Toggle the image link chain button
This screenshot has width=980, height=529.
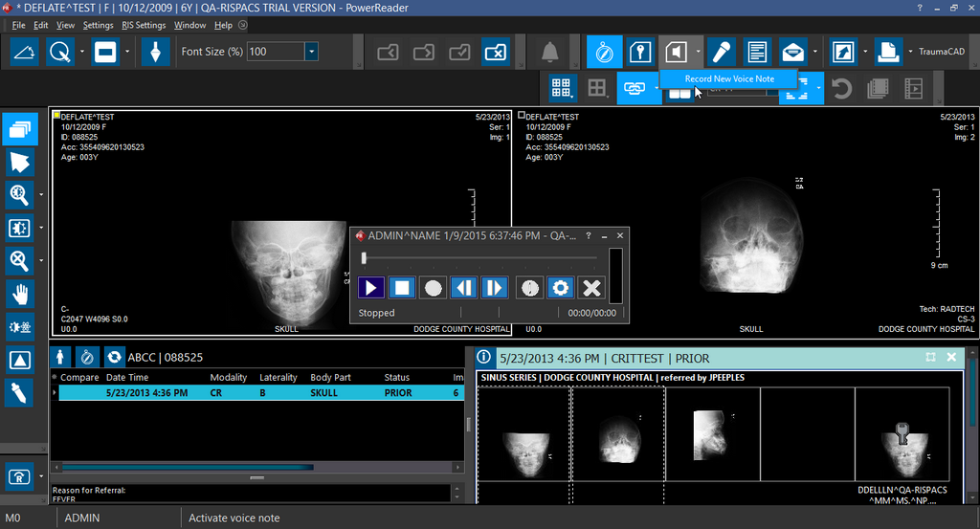tap(634, 89)
